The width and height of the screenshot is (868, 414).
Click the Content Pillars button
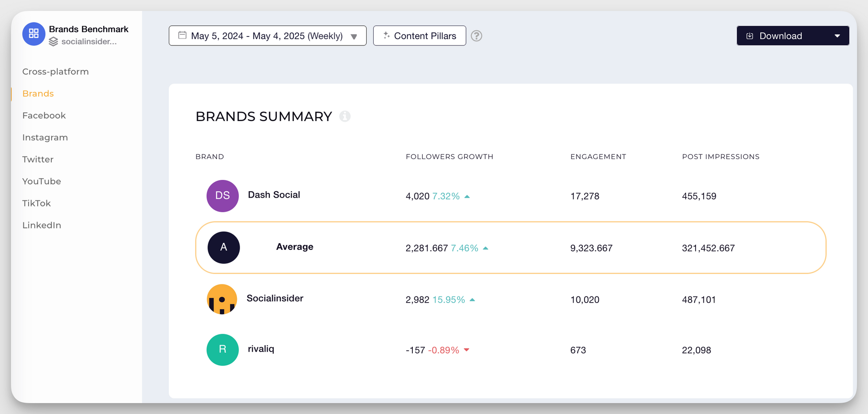tap(420, 36)
